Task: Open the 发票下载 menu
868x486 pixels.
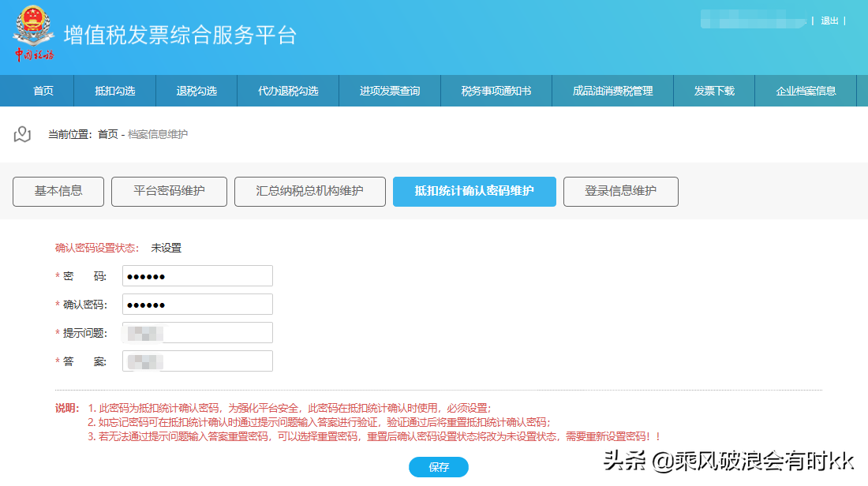Action: click(714, 90)
